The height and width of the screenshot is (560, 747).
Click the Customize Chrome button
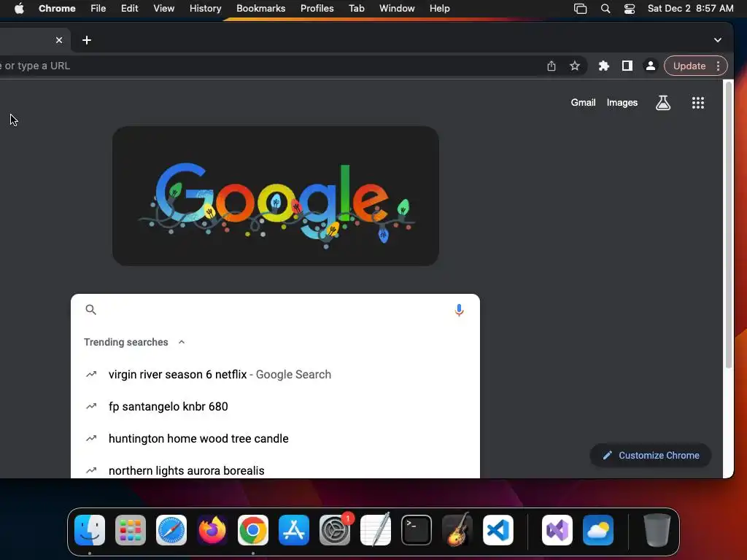click(650, 455)
